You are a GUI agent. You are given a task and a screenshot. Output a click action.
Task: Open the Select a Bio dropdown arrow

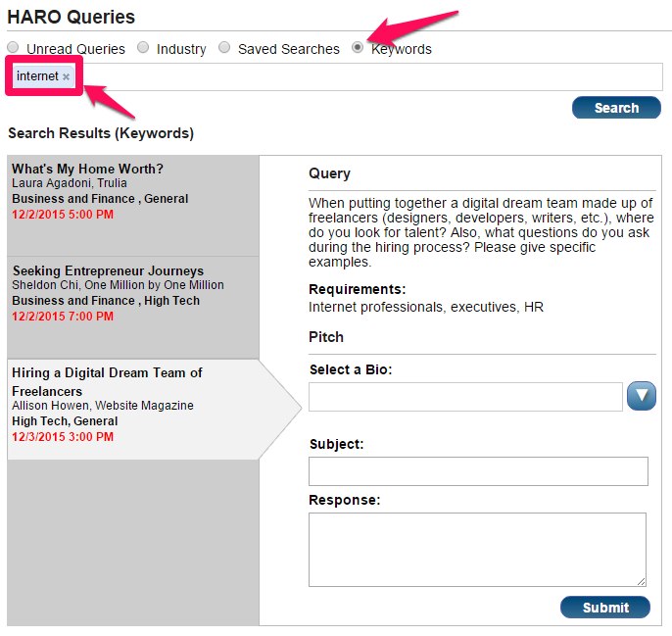[x=641, y=396]
